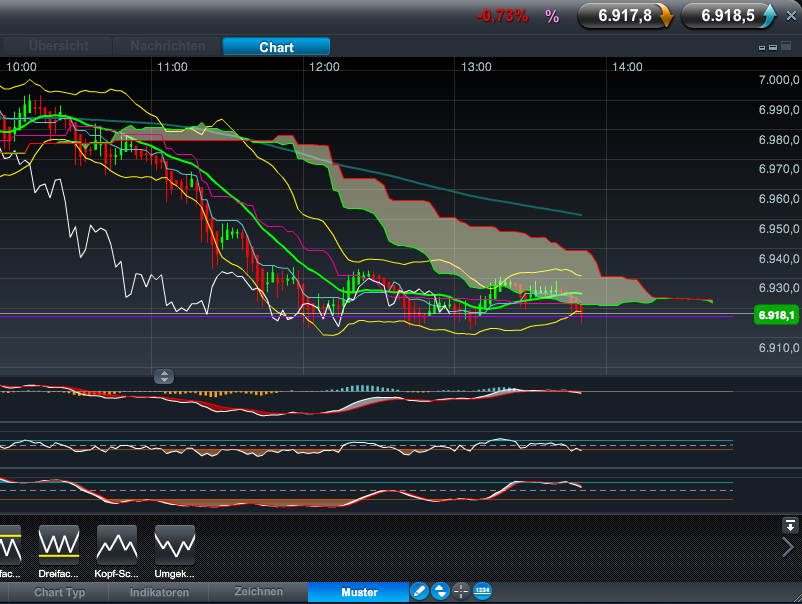Click the partially visible leftmost pattern icon
Image resolution: width=802 pixels, height=604 pixels.
pyautogui.click(x=9, y=544)
